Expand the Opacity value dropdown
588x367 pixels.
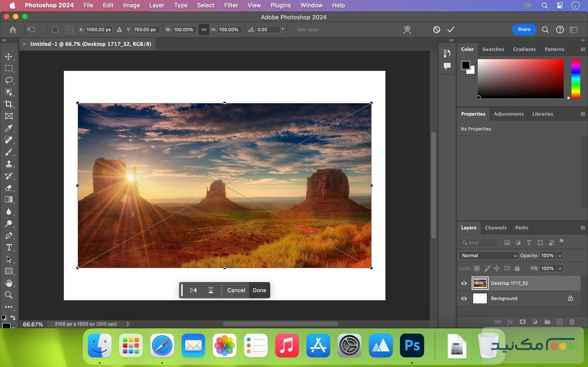(x=560, y=255)
